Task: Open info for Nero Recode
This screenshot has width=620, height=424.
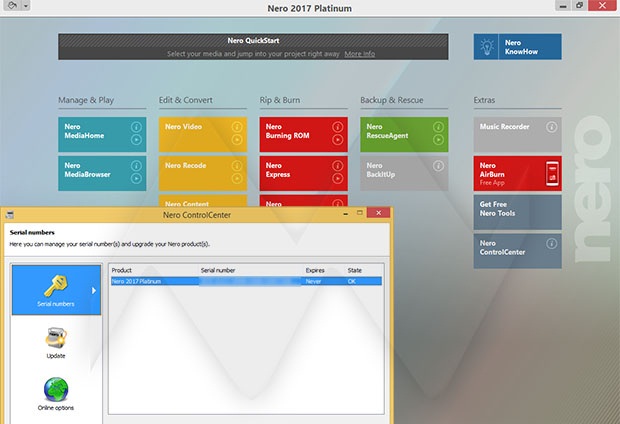Action: click(x=237, y=166)
